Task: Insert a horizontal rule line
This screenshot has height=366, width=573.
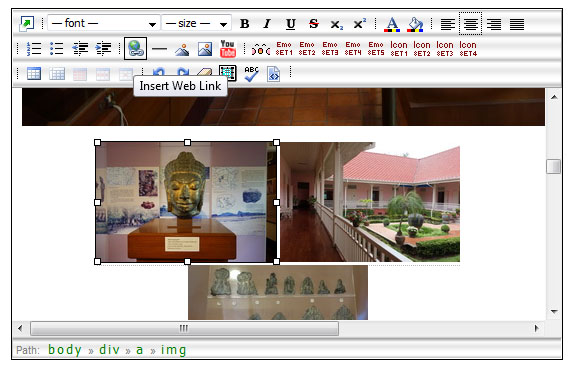Action: pyautogui.click(x=159, y=49)
